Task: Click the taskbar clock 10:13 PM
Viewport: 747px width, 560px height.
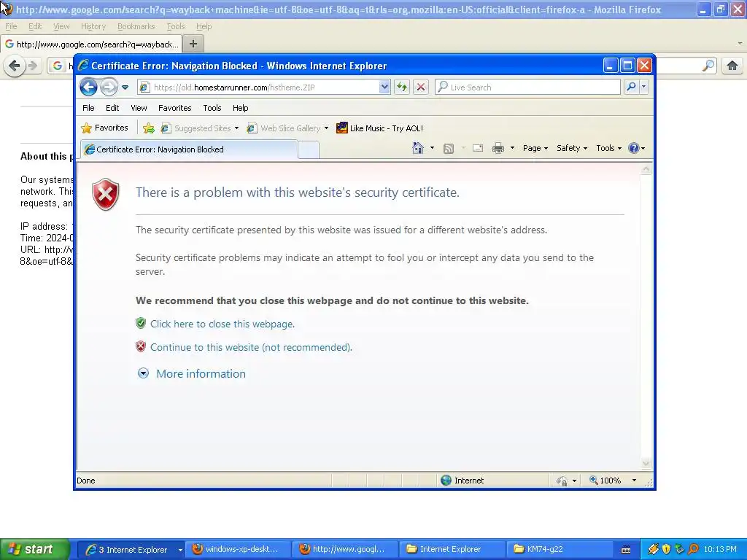Action: point(720,550)
